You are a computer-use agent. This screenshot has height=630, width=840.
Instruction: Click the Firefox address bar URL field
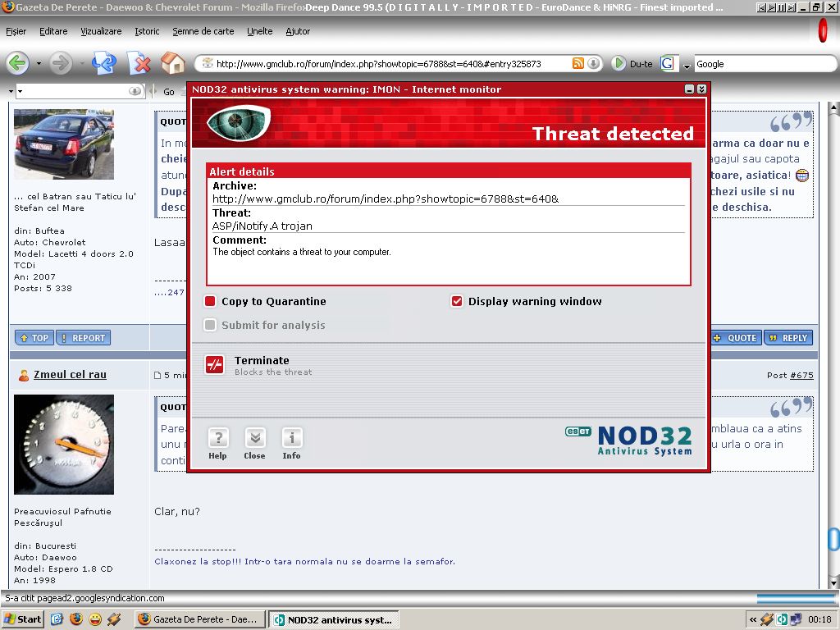pyautogui.click(x=392, y=64)
